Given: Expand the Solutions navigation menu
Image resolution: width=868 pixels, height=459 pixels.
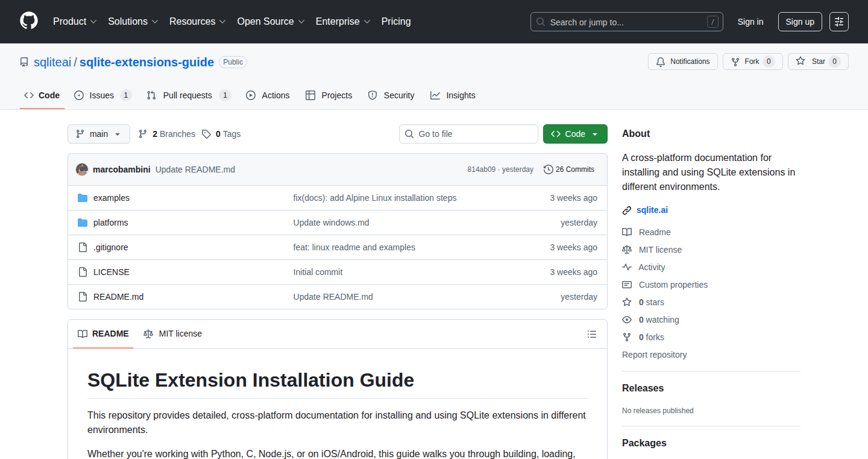Looking at the screenshot, I should coord(133,22).
